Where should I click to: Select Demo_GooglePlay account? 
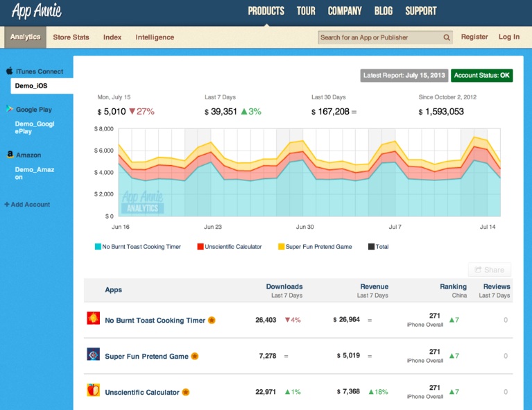pos(35,128)
